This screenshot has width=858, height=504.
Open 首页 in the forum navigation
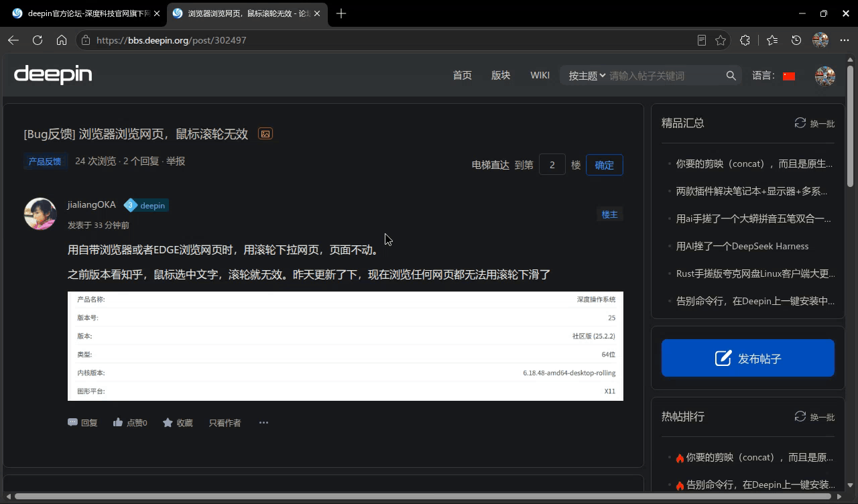463,76
